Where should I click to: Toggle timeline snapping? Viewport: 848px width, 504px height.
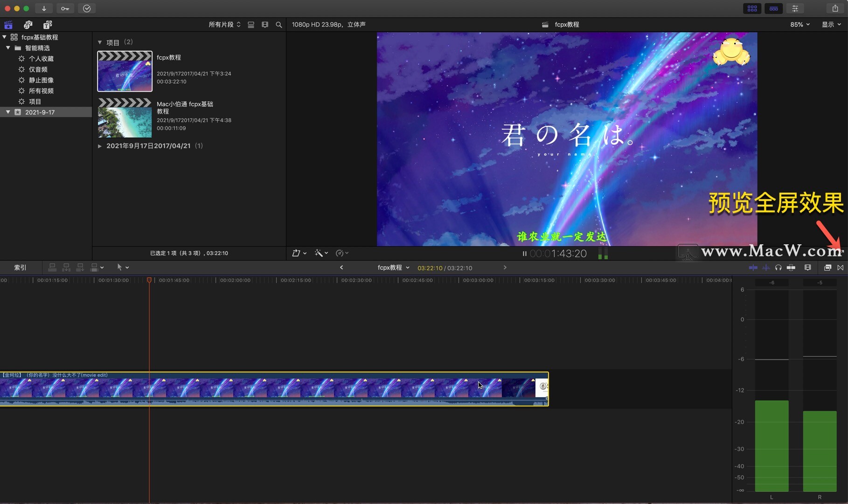791,268
